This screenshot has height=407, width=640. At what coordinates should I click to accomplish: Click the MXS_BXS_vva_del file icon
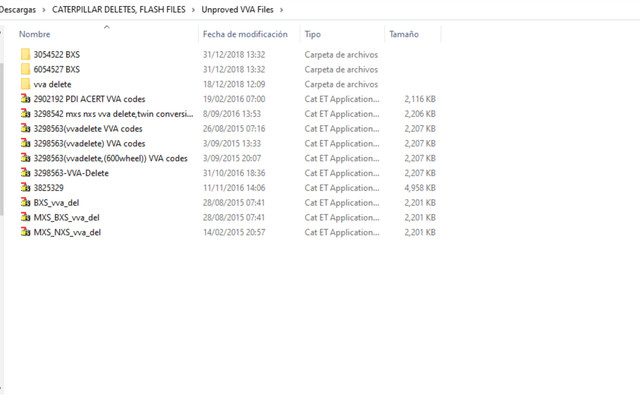(25, 218)
